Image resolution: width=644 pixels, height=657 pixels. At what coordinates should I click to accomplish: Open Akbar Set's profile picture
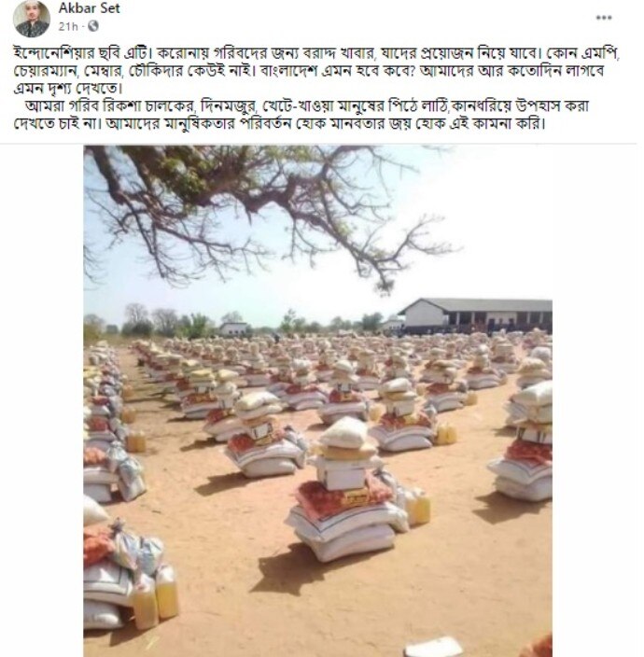[x=32, y=19]
